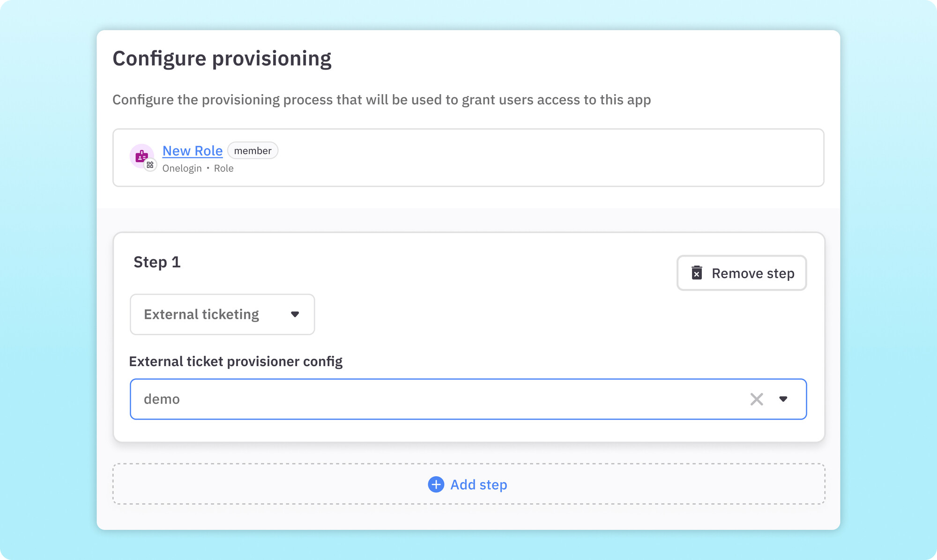The image size is (937, 560).
Task: Click the Onelogin label under New Role
Action: pos(182,168)
